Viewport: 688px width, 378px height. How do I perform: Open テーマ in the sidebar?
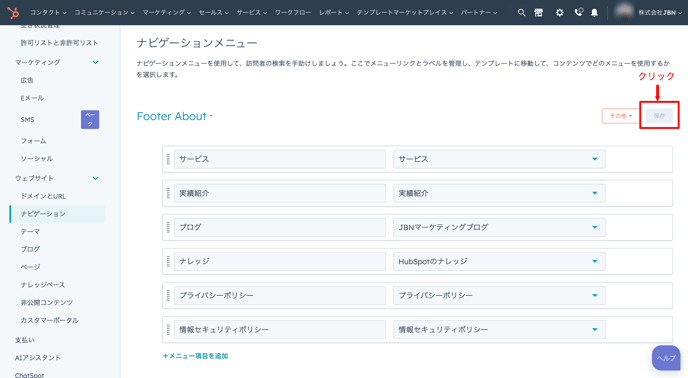(30, 231)
